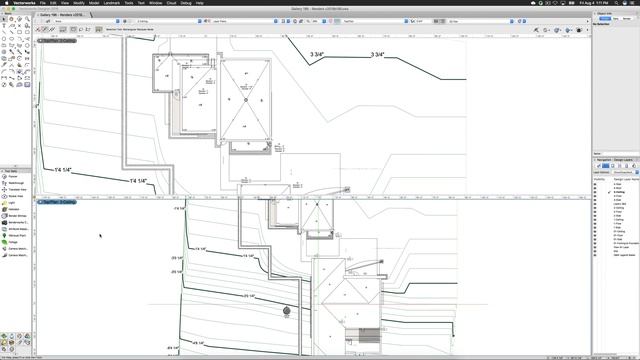
Task: Open the Model menu
Action: coord(94,3)
